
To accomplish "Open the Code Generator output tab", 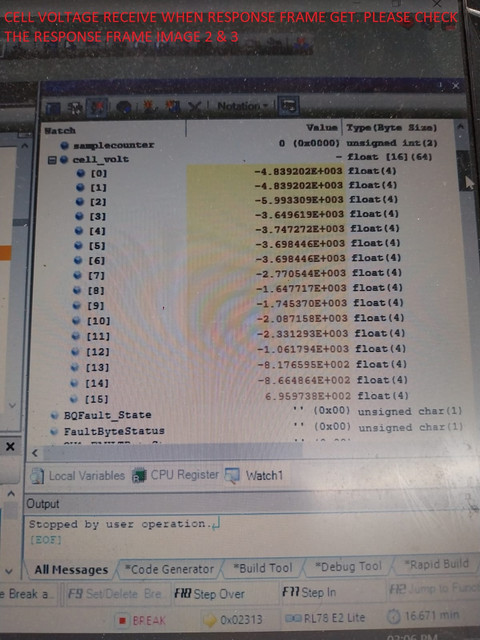I will pyautogui.click(x=169, y=569).
